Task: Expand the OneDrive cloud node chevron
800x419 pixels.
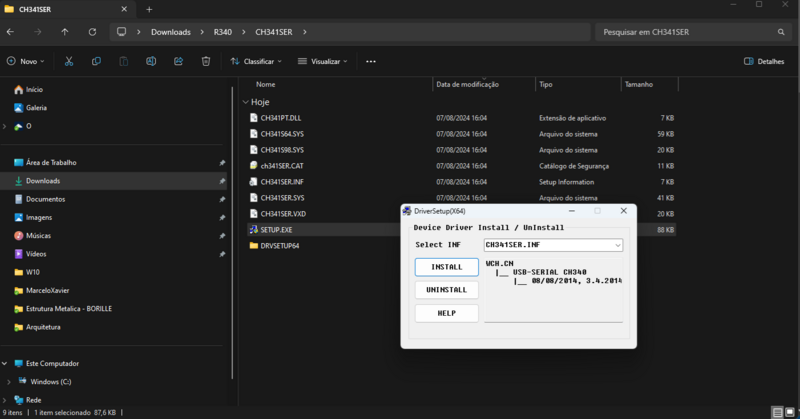Action: (x=5, y=126)
